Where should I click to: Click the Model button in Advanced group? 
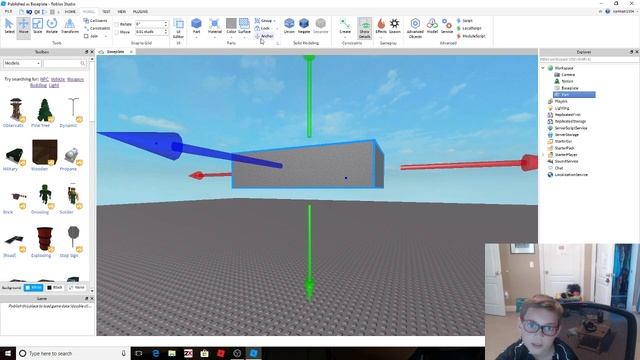coord(432,27)
